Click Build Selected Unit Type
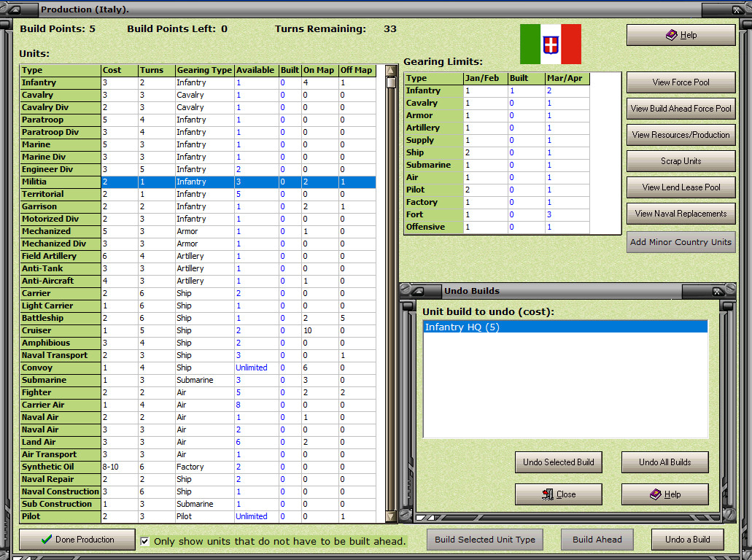This screenshot has height=560, width=752. 484,540
